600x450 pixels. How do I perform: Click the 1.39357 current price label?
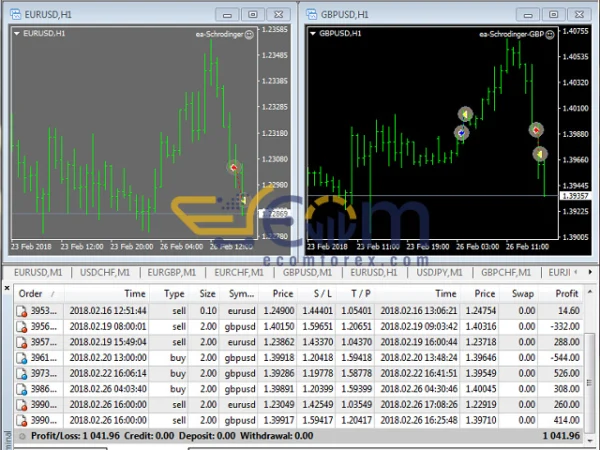pyautogui.click(x=576, y=196)
